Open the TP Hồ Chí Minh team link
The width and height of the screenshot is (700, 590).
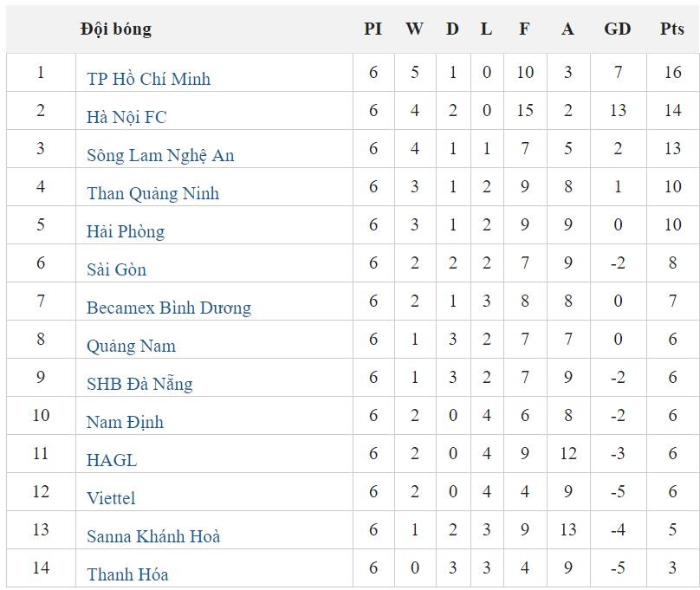click(x=148, y=79)
